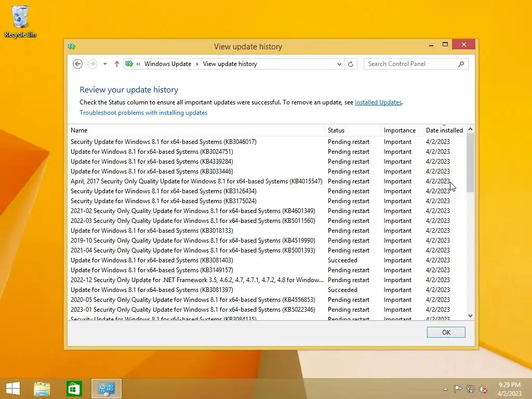Select the KB4339284 update row

(267, 162)
